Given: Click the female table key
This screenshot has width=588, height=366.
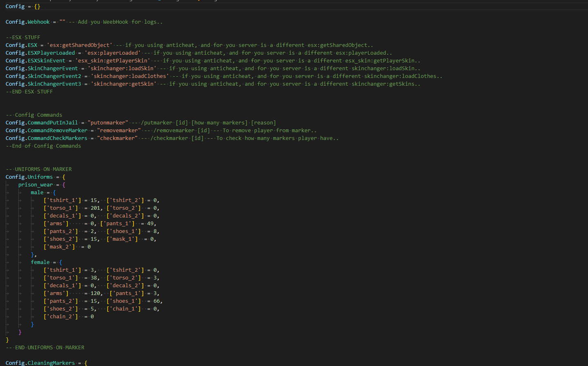Looking at the screenshot, I should pos(40,262).
